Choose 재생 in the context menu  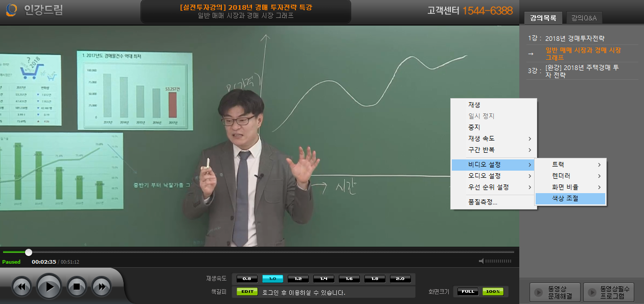(494, 105)
